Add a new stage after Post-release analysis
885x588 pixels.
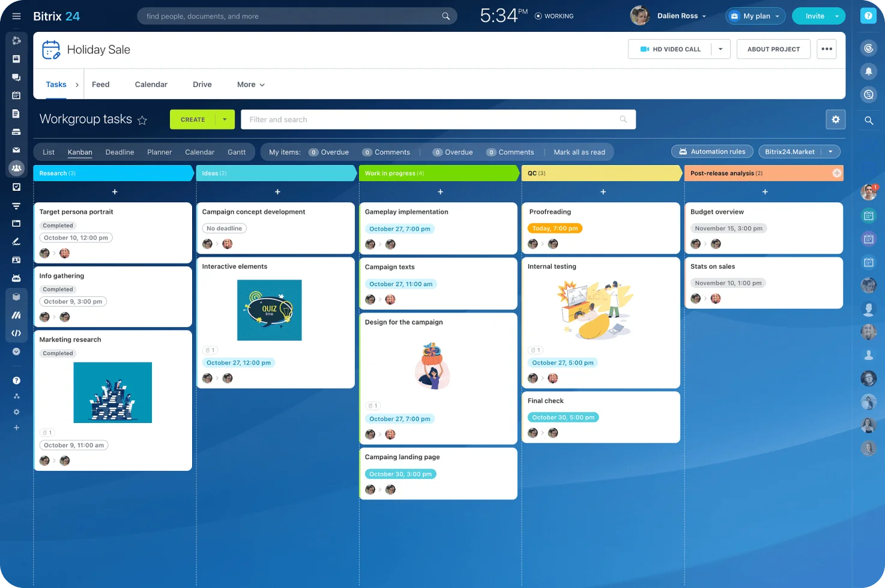(836, 173)
